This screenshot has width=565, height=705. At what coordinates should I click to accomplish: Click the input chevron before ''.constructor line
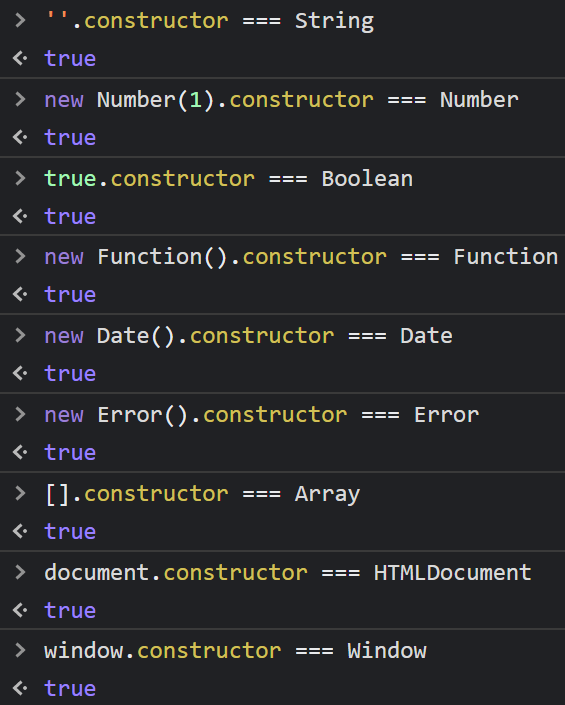(20, 20)
